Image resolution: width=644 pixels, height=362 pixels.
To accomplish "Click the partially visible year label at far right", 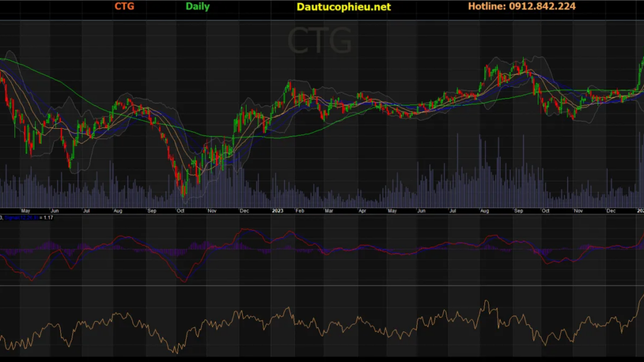I will [640, 212].
